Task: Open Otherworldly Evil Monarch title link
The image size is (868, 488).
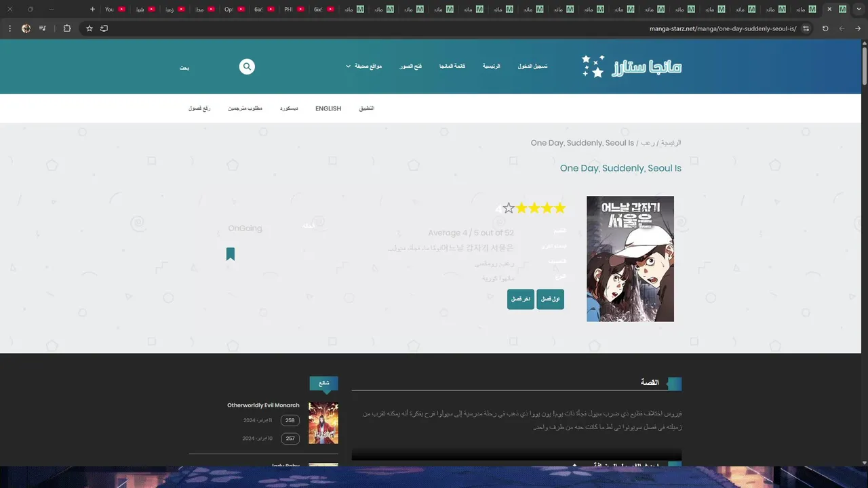Action: 263,405
